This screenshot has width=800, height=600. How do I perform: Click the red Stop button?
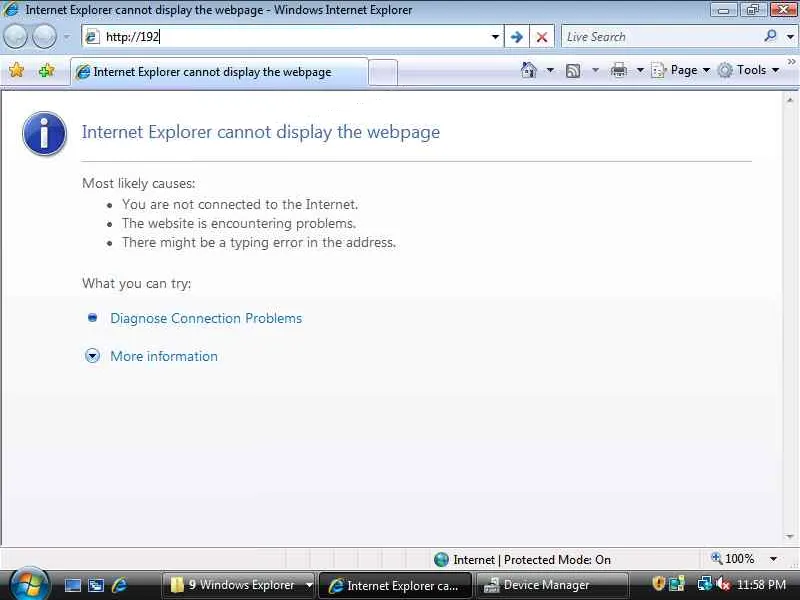click(542, 37)
